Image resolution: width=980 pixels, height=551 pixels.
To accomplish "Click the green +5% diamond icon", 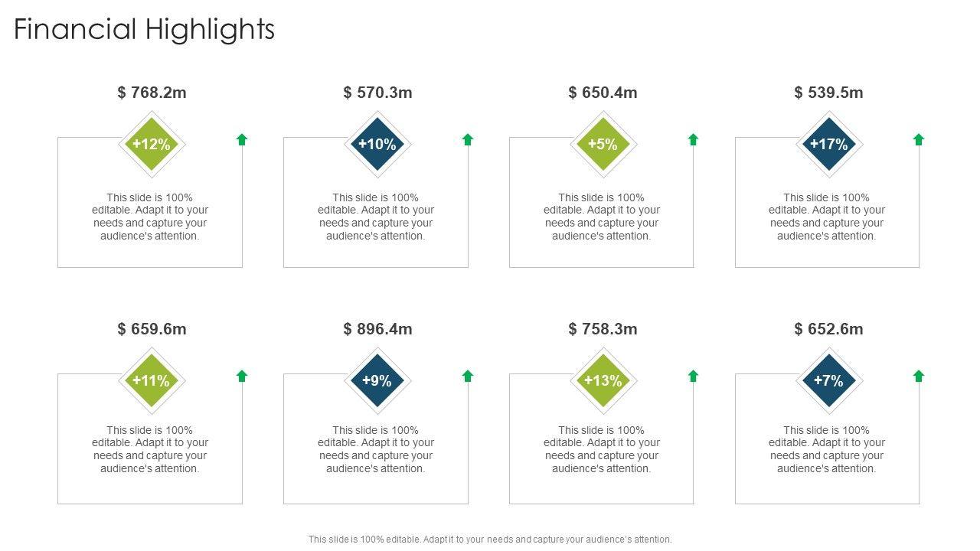I will (603, 144).
